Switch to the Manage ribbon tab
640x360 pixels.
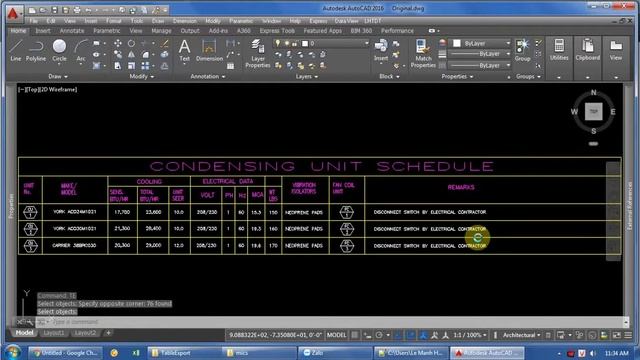161,31
